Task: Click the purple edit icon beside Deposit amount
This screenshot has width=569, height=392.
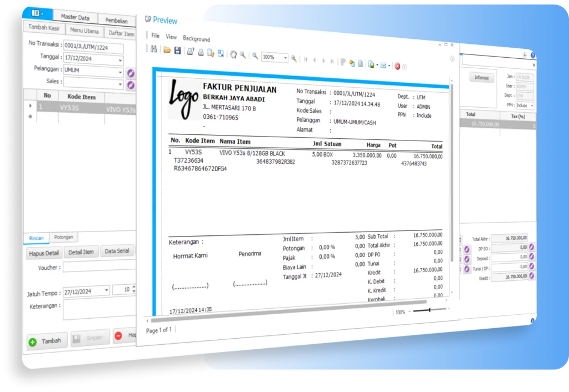Action: tap(531, 257)
